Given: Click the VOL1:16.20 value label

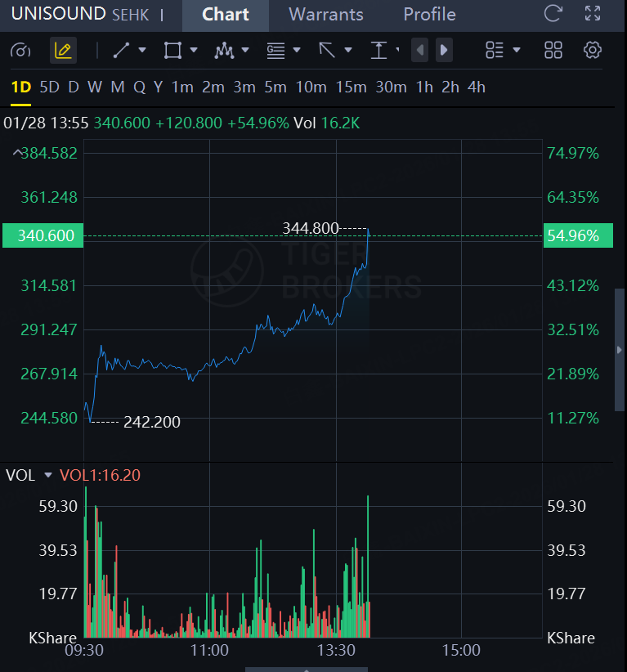Looking at the screenshot, I should click(100, 475).
